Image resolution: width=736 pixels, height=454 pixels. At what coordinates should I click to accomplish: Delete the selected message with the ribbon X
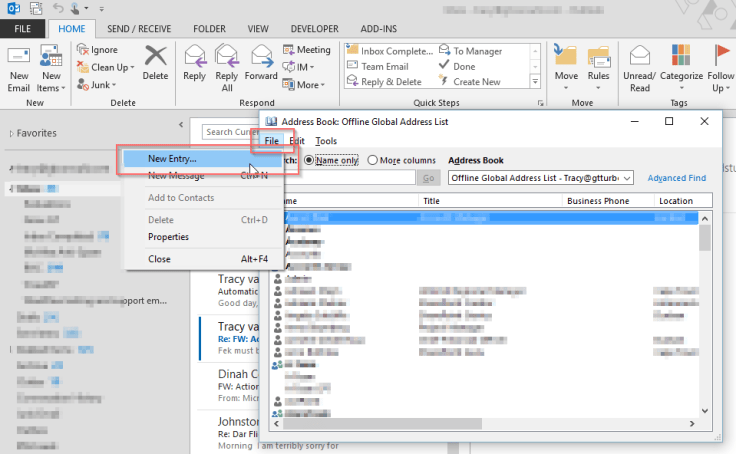coord(155,63)
